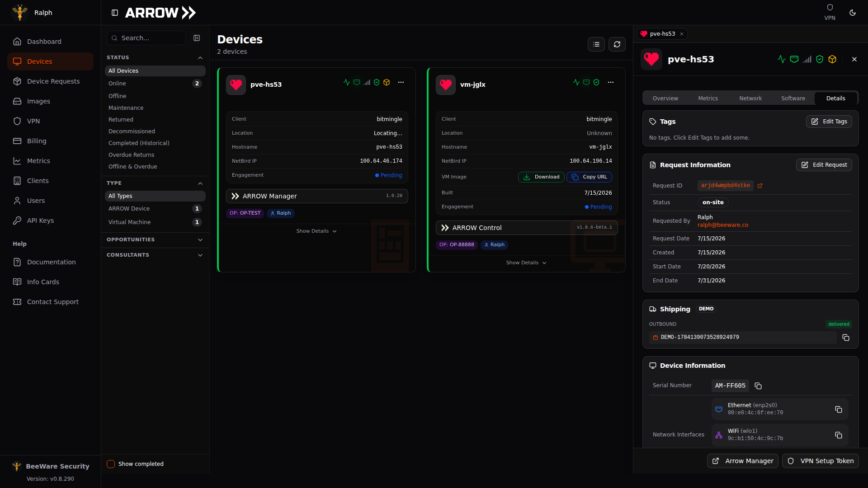Image resolution: width=868 pixels, height=488 pixels.
Task: Click the signal bars icon on pve-hs53 card
Action: [367, 82]
